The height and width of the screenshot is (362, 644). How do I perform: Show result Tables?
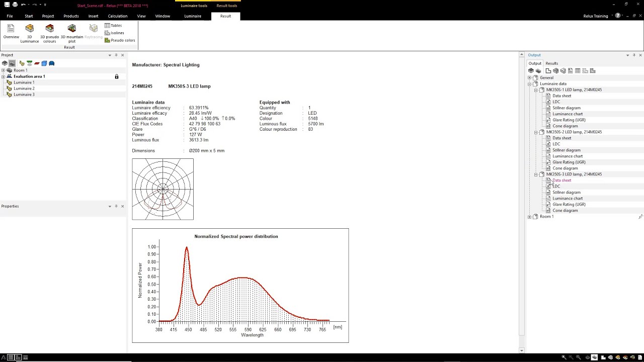point(113,25)
